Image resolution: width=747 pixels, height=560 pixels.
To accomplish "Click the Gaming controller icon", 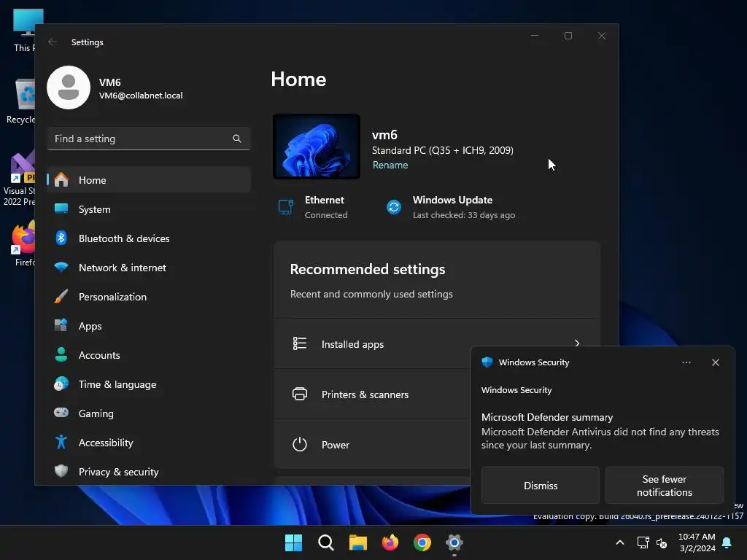I will pyautogui.click(x=61, y=413).
